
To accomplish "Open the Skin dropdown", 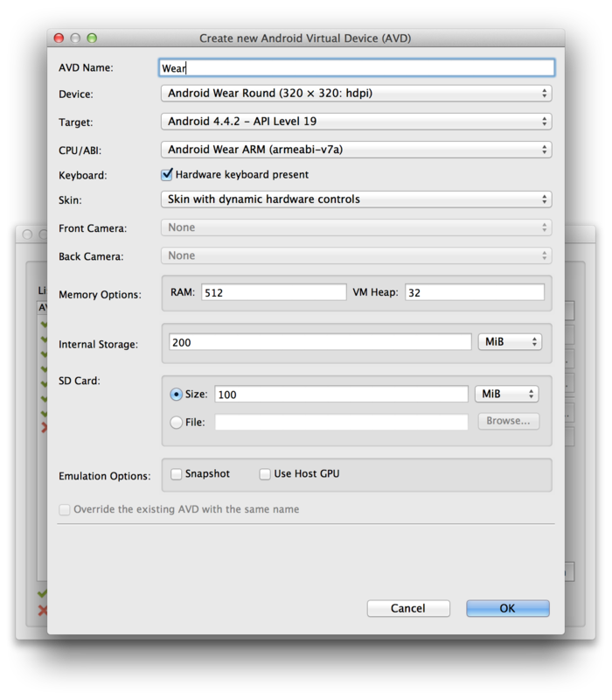I will (x=356, y=199).
